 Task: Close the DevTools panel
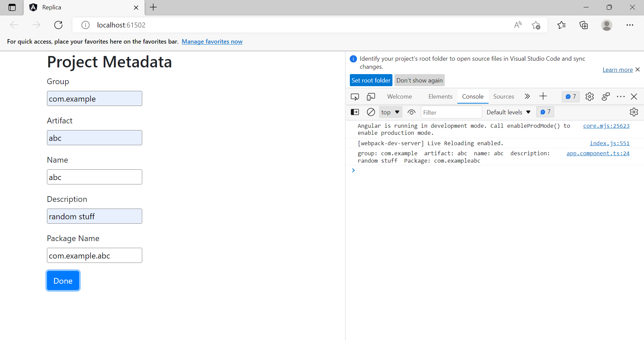click(x=634, y=97)
